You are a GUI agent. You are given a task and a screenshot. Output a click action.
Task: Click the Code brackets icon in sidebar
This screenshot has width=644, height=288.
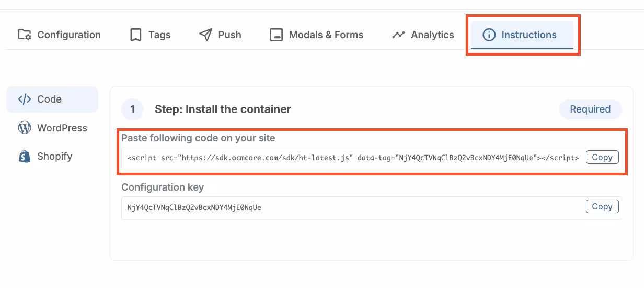pos(25,99)
